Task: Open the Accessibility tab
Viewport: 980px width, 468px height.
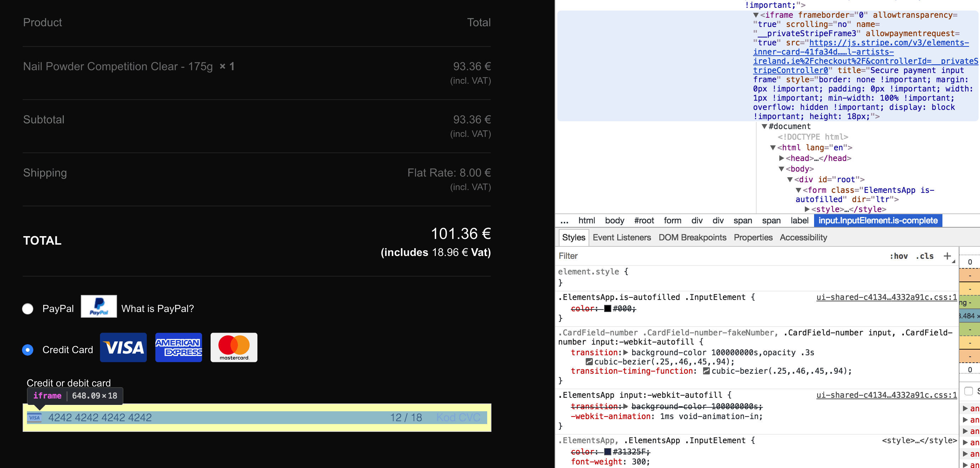Action: coord(803,237)
